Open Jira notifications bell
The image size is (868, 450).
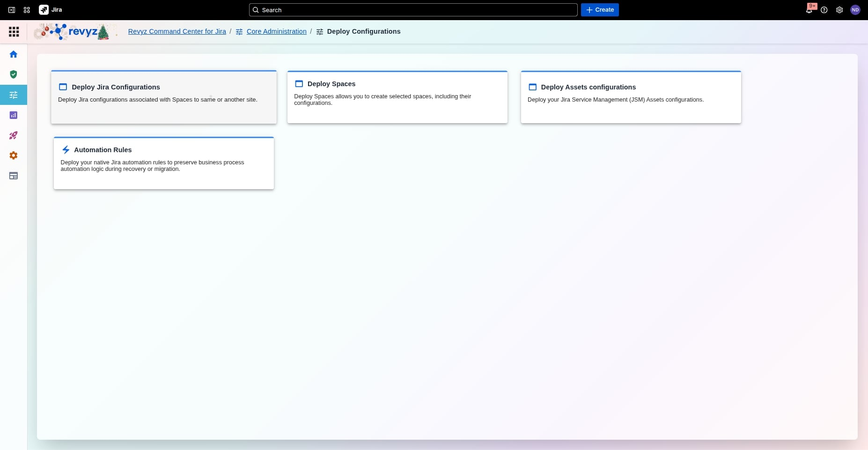pos(809,10)
